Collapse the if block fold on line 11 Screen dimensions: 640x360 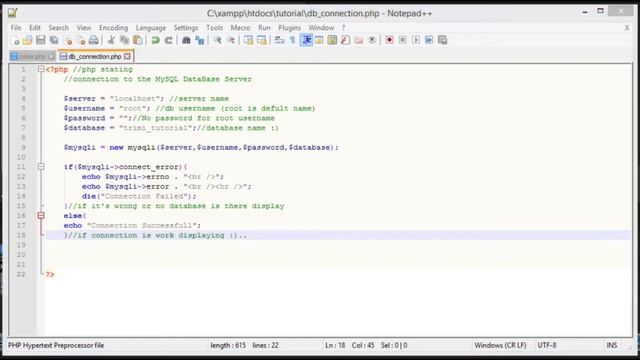tap(41, 167)
